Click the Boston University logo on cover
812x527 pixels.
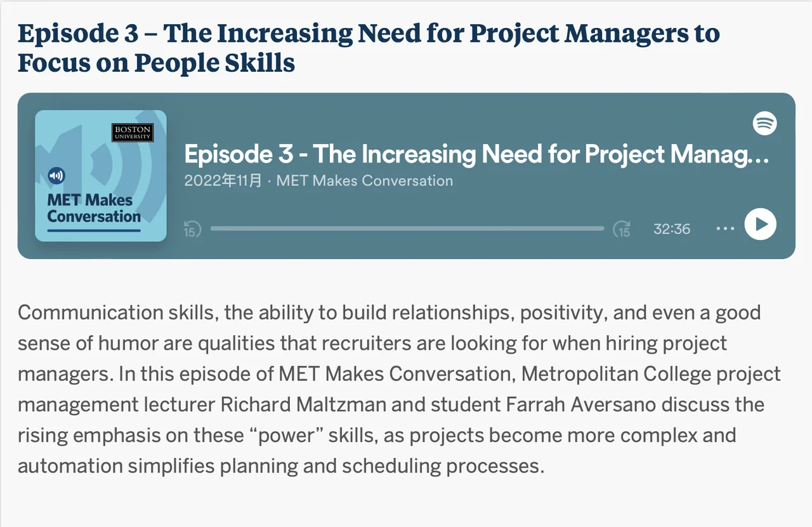(132, 133)
